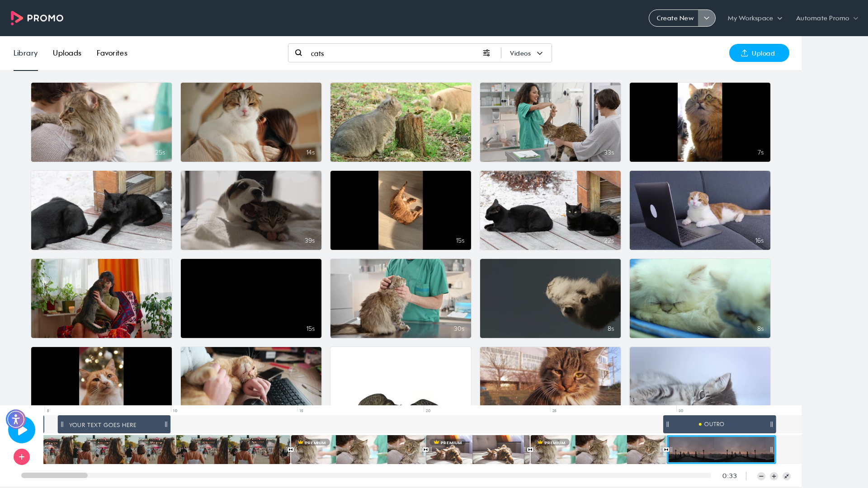The width and height of the screenshot is (868, 488).
Task: Click the Upload button
Action: pyautogui.click(x=759, y=53)
